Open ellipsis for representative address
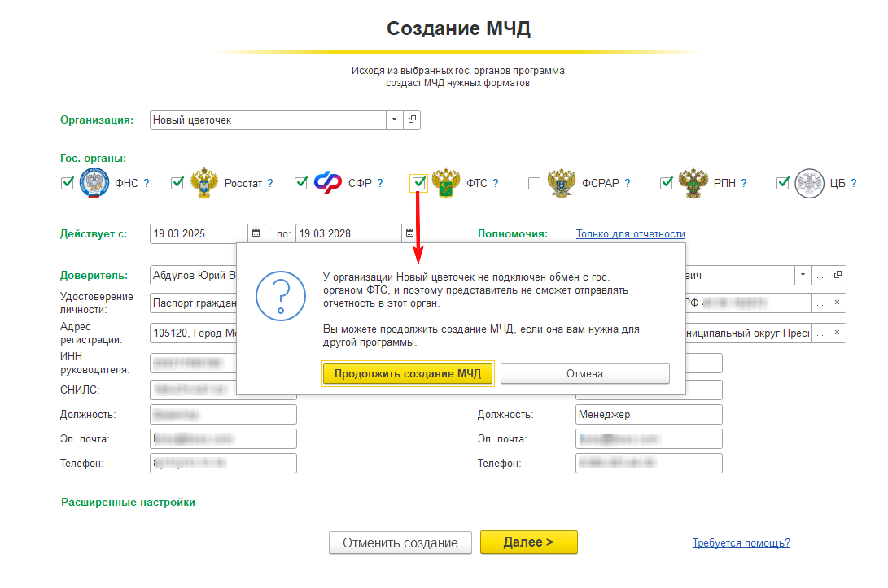The width and height of the screenshot is (888, 588). [x=820, y=333]
